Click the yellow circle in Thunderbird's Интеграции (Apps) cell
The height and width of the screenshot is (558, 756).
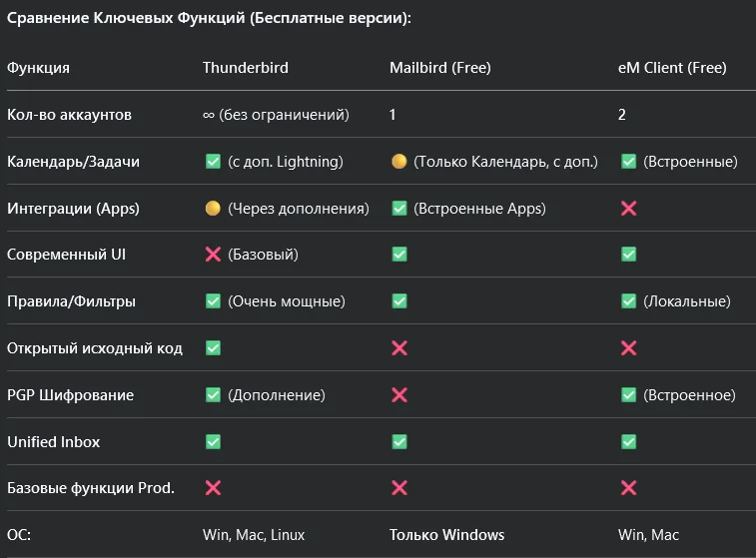213,209
